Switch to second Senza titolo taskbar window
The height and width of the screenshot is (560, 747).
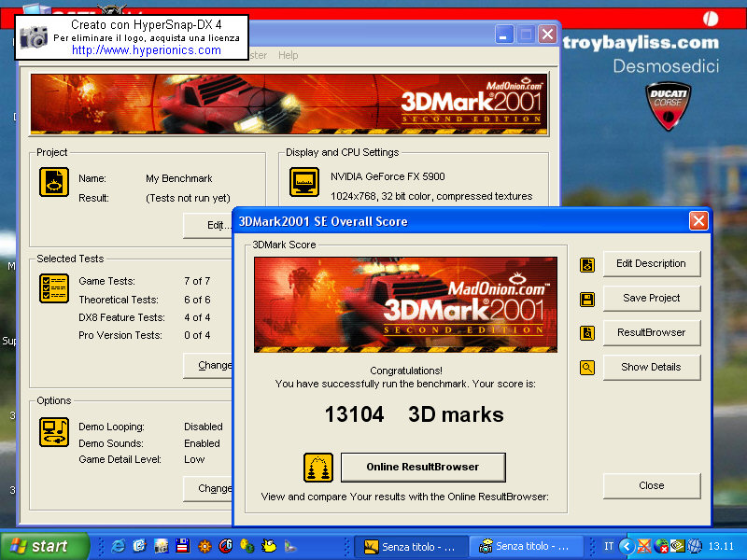point(526,546)
